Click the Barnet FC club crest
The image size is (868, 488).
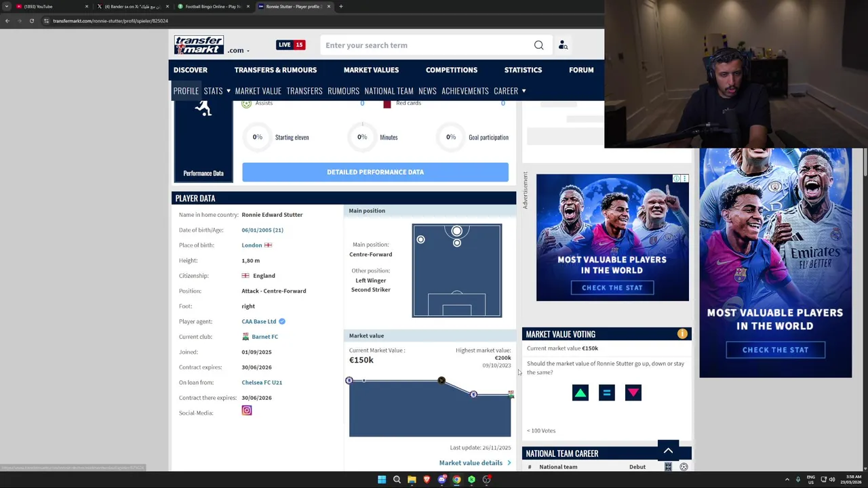pyautogui.click(x=245, y=337)
